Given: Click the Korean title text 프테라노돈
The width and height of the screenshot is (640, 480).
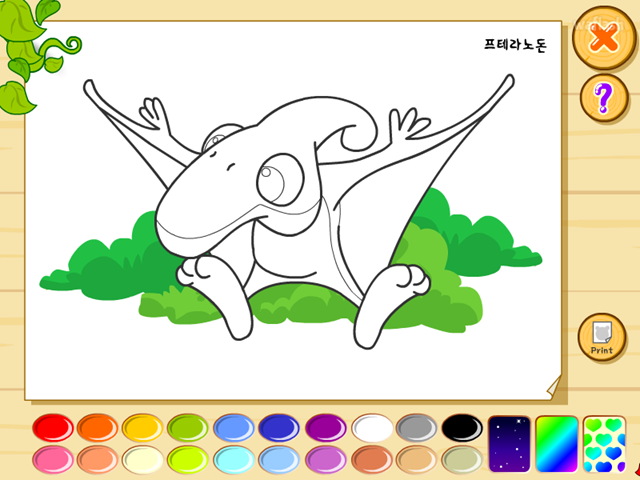Looking at the screenshot, I should (x=515, y=44).
